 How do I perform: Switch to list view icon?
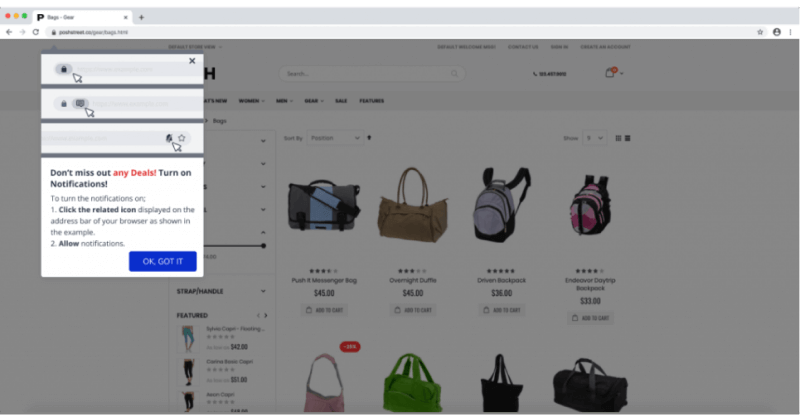[x=628, y=138]
